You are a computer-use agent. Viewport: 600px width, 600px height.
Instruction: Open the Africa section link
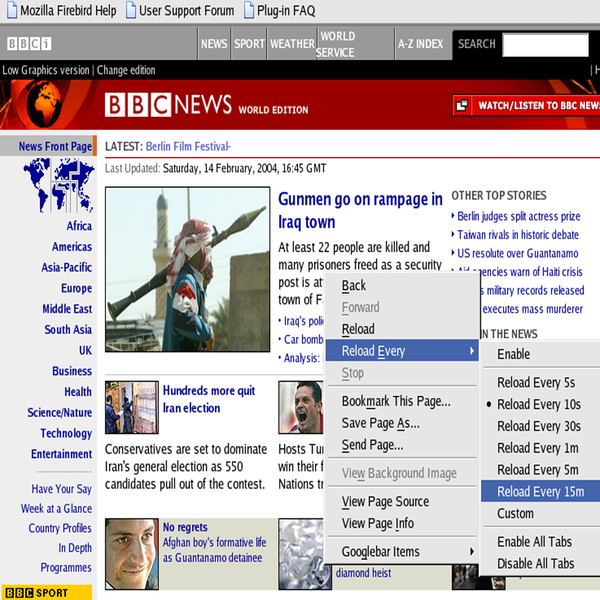pyautogui.click(x=79, y=226)
